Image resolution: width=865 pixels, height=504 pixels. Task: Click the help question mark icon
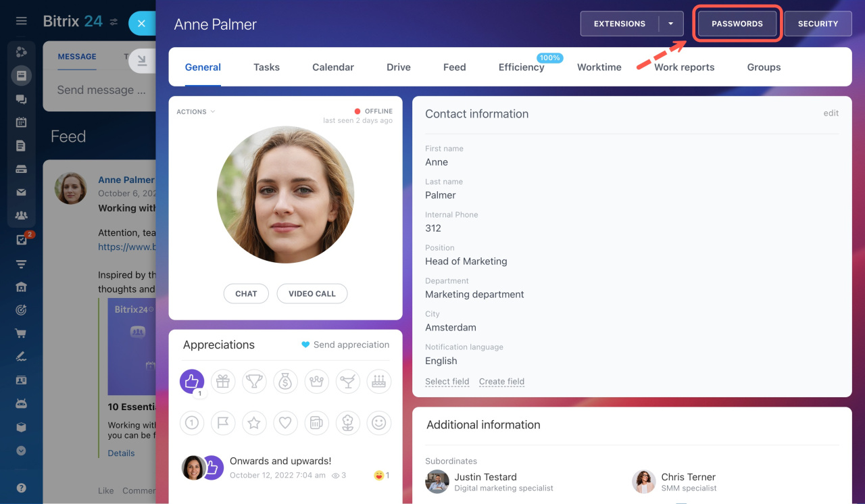point(21,488)
